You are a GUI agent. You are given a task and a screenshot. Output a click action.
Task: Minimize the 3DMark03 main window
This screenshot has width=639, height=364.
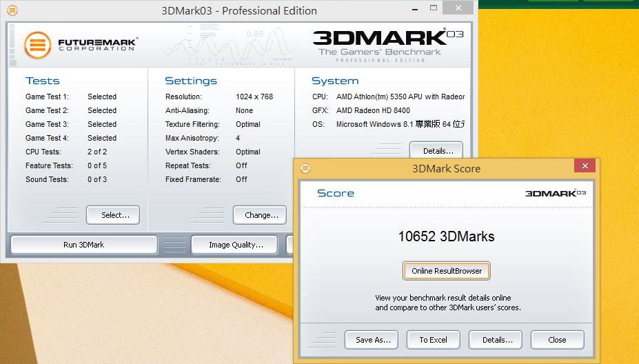point(415,8)
